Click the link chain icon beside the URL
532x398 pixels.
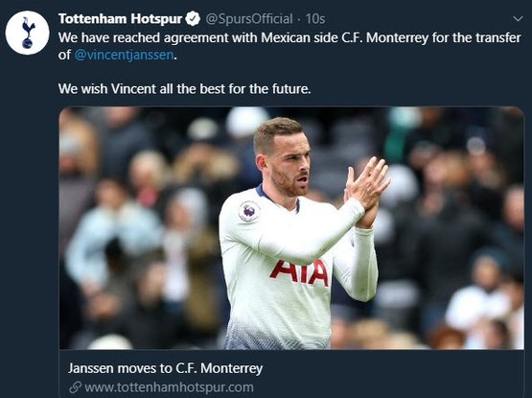[x=76, y=387]
